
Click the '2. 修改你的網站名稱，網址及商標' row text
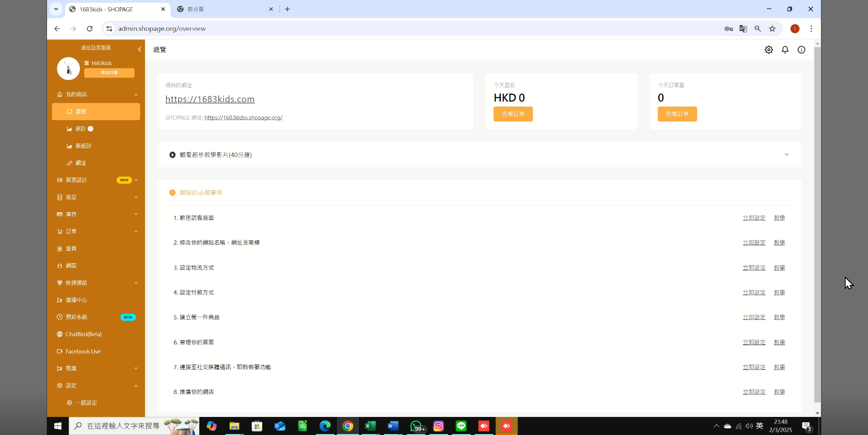[x=217, y=243]
